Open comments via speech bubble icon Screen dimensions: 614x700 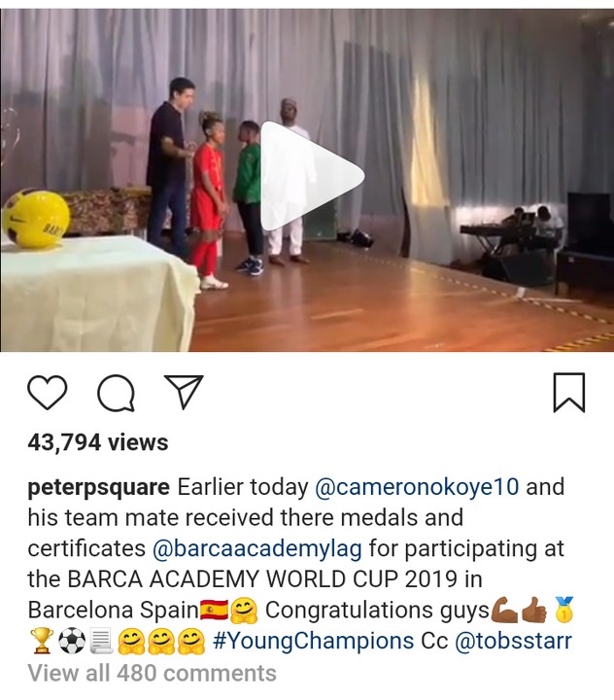(116, 393)
